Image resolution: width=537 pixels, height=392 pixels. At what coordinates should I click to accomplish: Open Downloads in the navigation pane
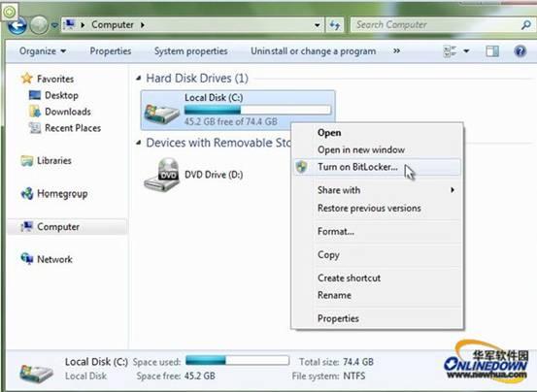coord(68,112)
